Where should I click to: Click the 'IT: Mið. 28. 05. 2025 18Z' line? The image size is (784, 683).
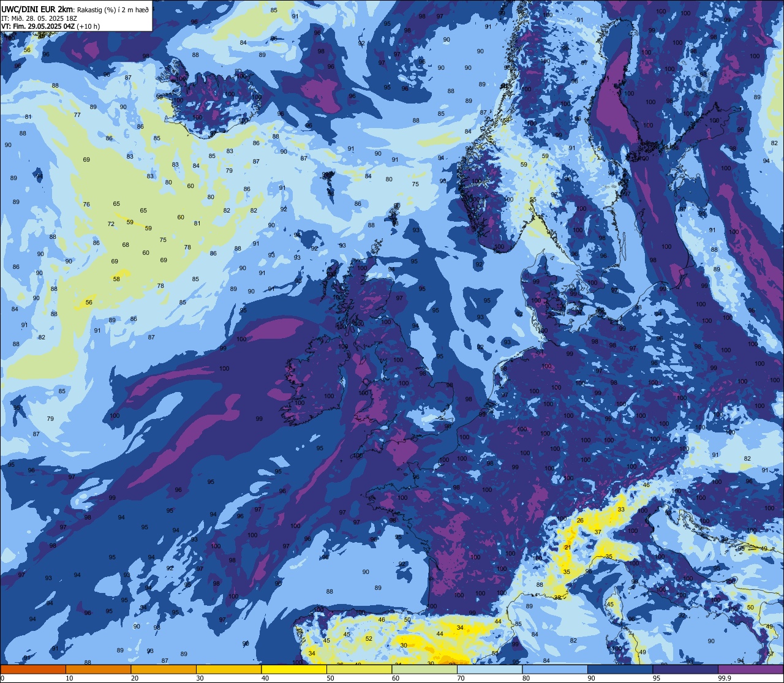[39, 18]
